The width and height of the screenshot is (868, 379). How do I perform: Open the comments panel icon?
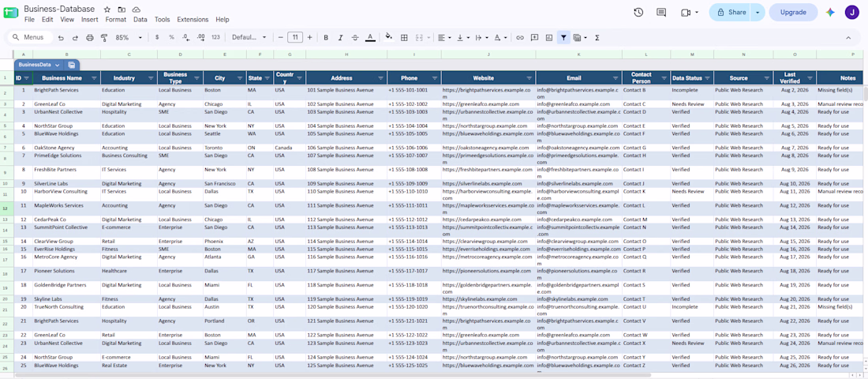click(661, 12)
